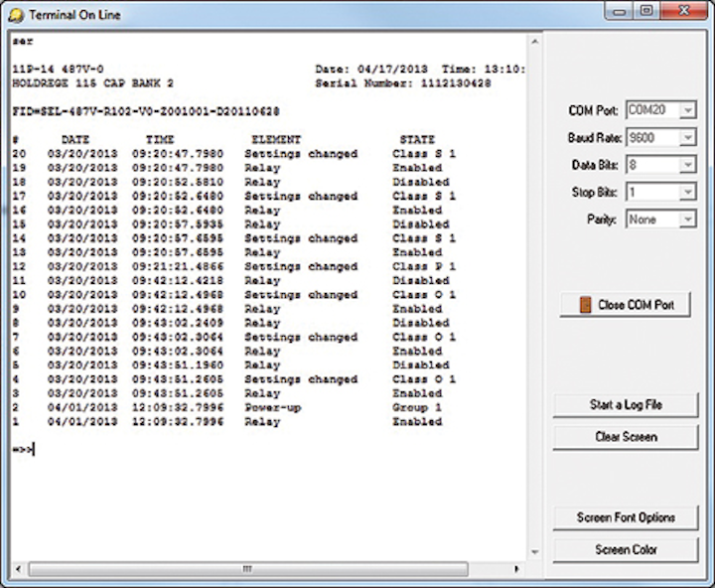
Task: Click date 04/01/2013 in row 1
Action: (82, 422)
